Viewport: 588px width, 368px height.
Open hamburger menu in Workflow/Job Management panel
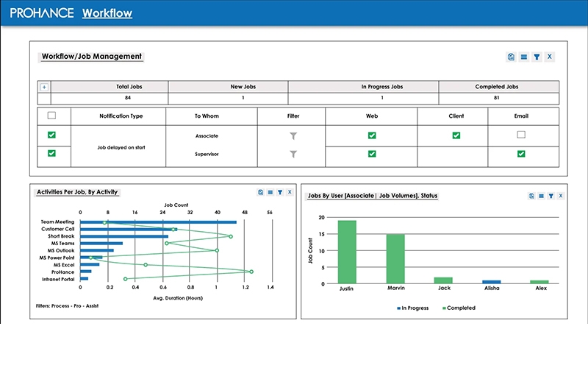click(523, 57)
